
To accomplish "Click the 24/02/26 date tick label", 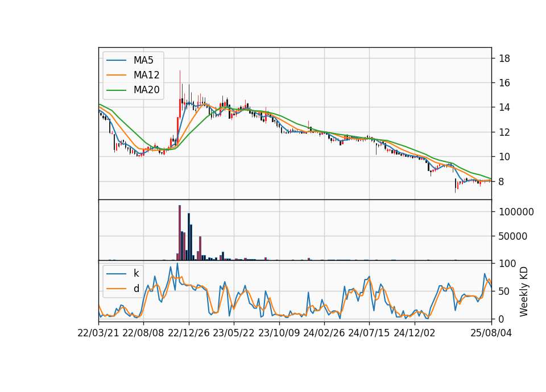I will [x=324, y=333].
